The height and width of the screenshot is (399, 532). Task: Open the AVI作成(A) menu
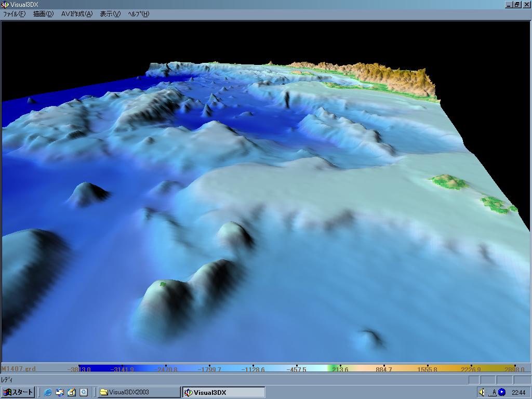click(x=76, y=14)
